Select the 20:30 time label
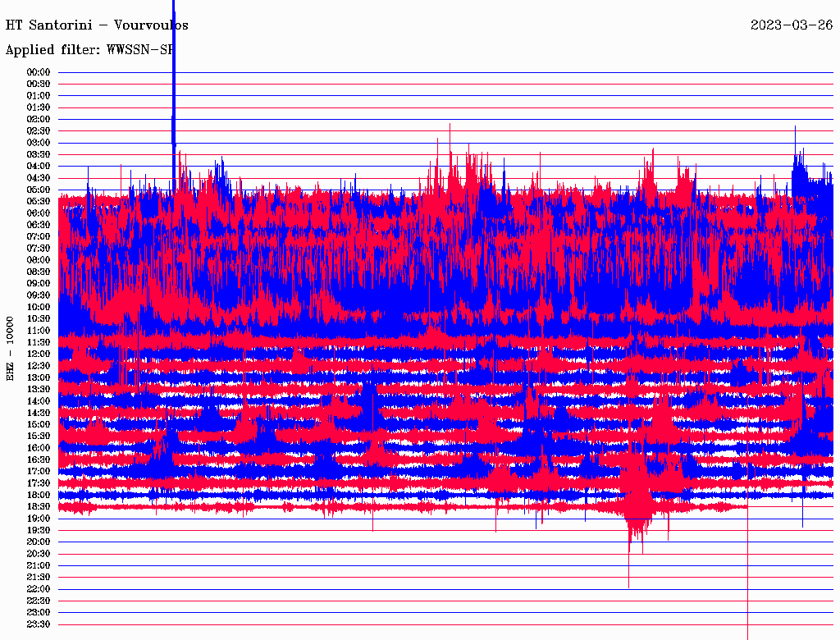The image size is (840, 640). [39, 553]
